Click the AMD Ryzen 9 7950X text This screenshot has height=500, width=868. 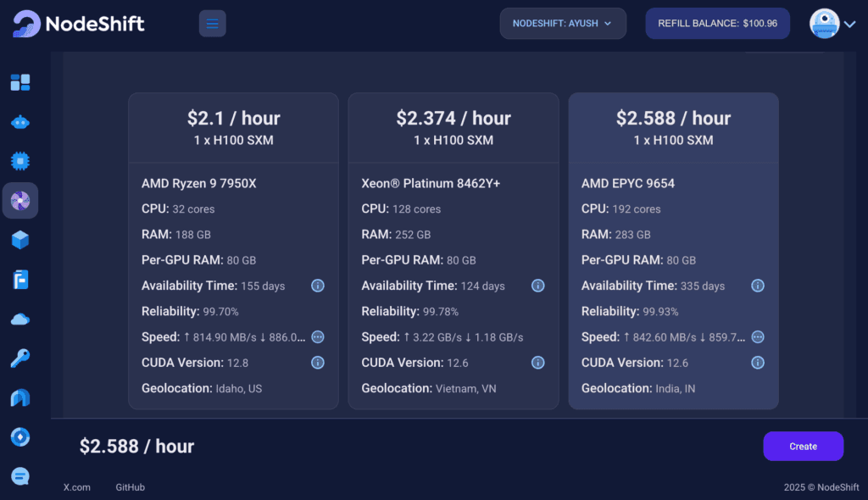(198, 183)
